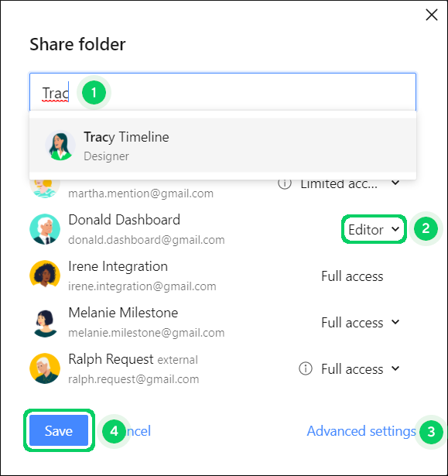
Task: Click the Irene Integration name
Action: [118, 266]
